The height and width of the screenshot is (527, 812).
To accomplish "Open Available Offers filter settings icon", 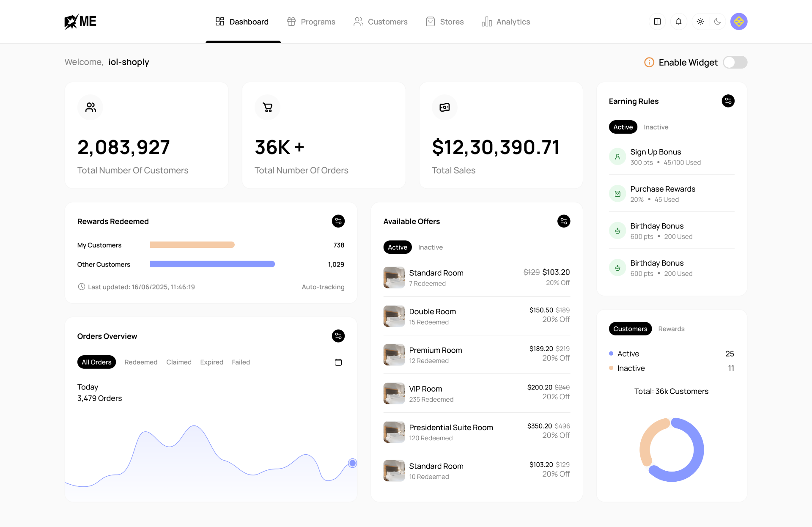I will (x=563, y=221).
